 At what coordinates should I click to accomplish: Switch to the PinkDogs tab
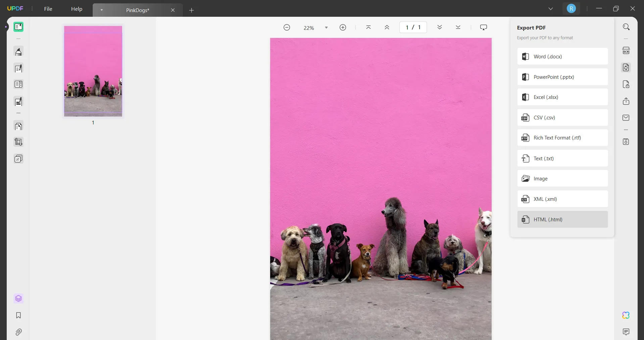(137, 10)
